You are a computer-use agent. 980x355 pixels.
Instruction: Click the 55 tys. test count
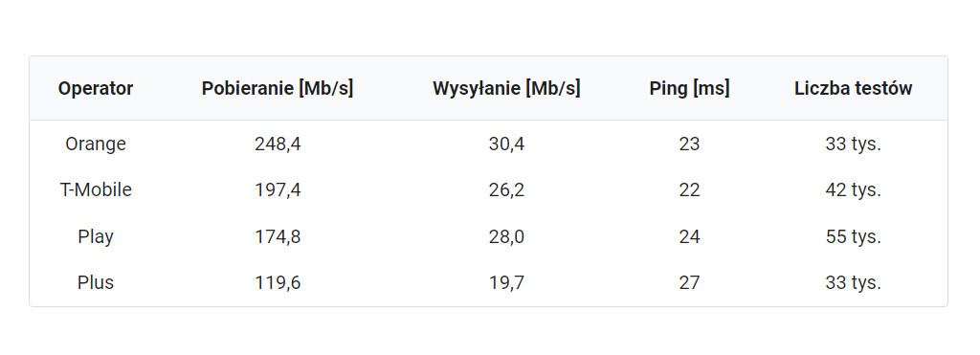pyautogui.click(x=853, y=237)
